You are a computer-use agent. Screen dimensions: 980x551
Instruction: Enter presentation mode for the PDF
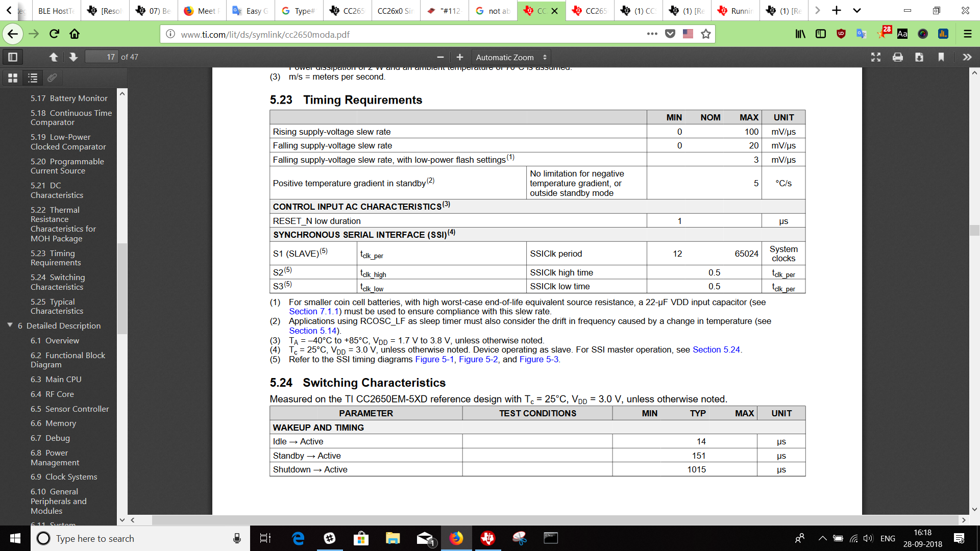point(876,57)
